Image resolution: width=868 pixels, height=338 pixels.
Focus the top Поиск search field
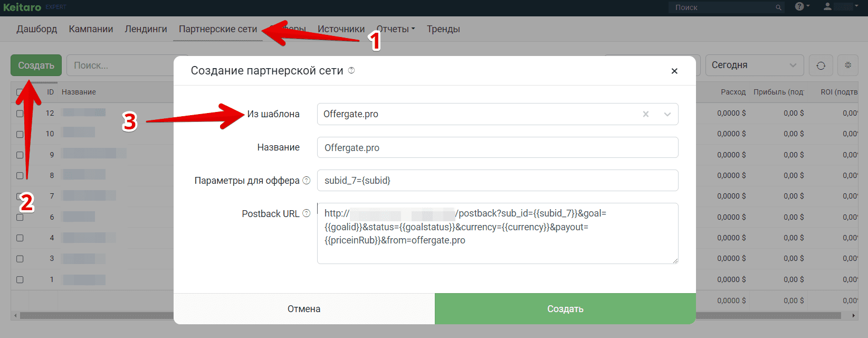726,7
